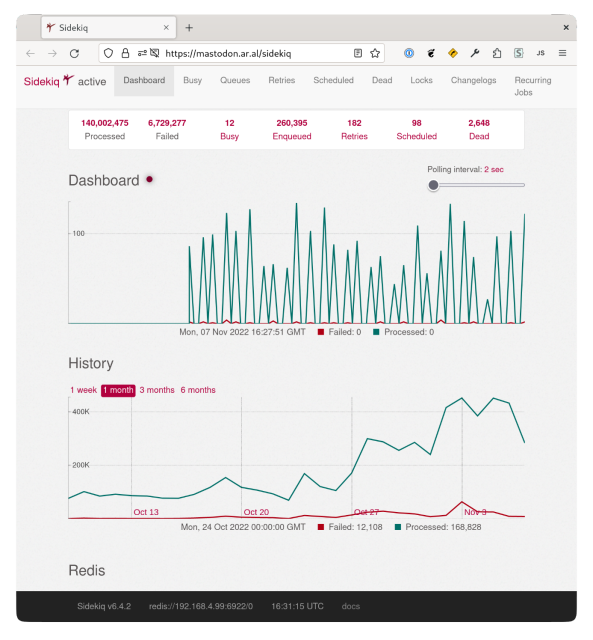Toggle reader view in address bar

[358, 53]
